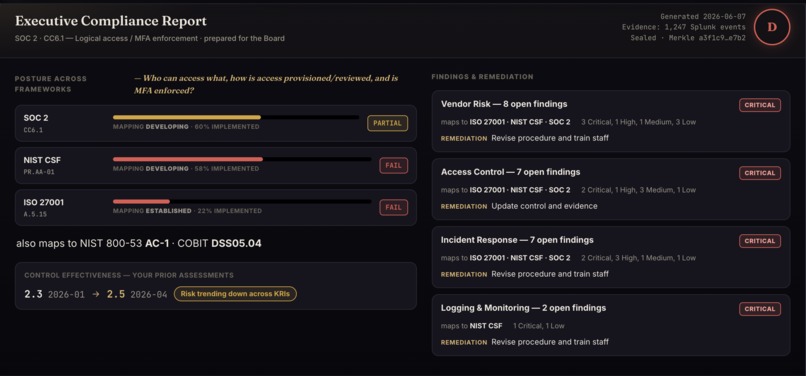Click the FAIL badge on ISO 27001 row
This screenshot has height=376, width=806.
393,208
